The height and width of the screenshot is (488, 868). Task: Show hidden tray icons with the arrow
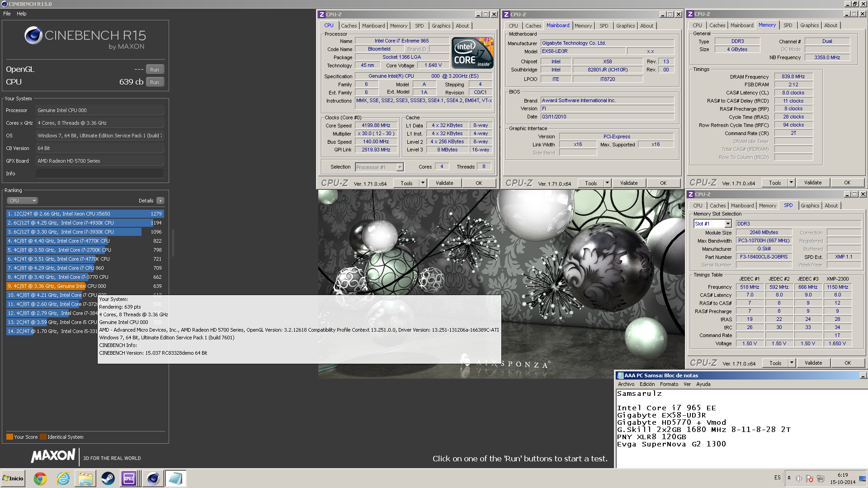pyautogui.click(x=789, y=478)
